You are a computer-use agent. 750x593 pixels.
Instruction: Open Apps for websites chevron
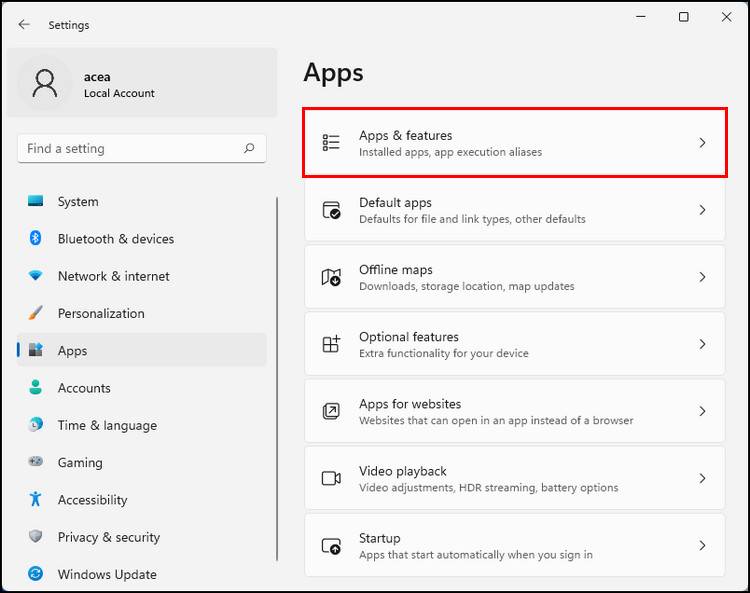[702, 411]
